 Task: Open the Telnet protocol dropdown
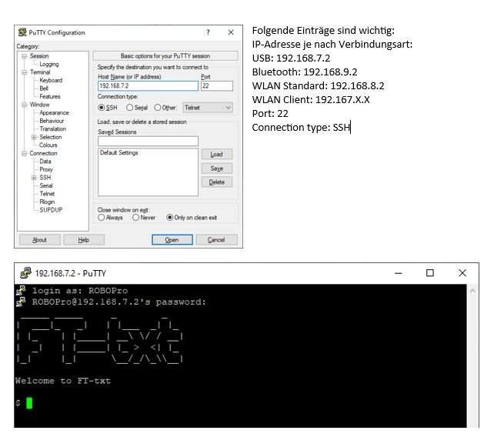[x=208, y=108]
